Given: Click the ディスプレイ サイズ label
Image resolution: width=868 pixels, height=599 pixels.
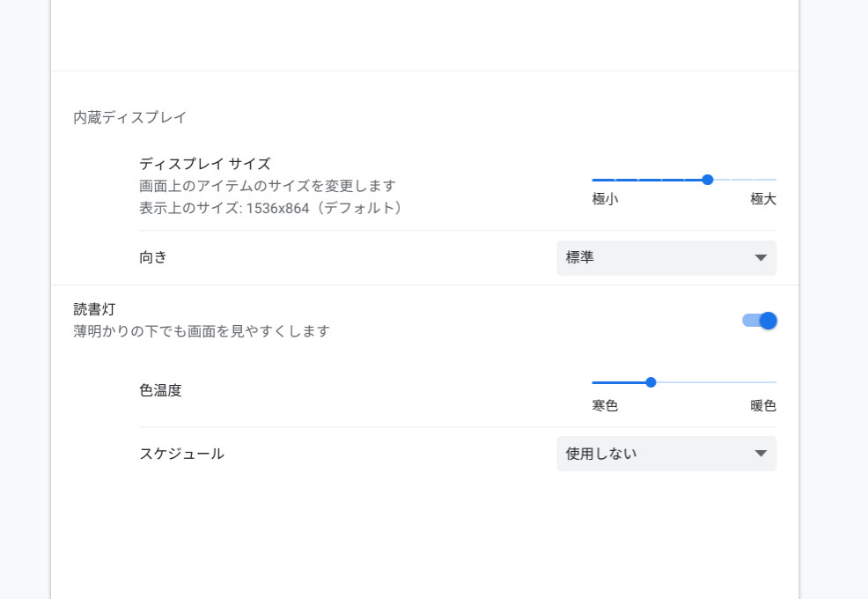Looking at the screenshot, I should click(x=204, y=162).
